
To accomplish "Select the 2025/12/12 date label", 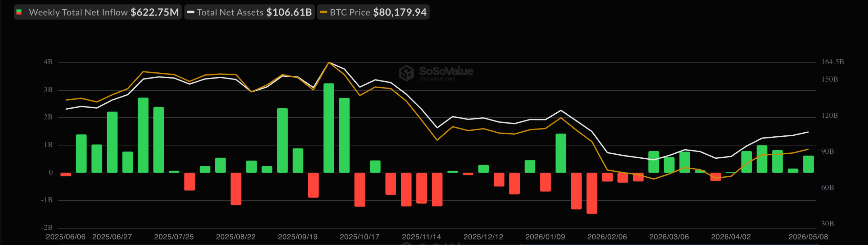I will (484, 237).
